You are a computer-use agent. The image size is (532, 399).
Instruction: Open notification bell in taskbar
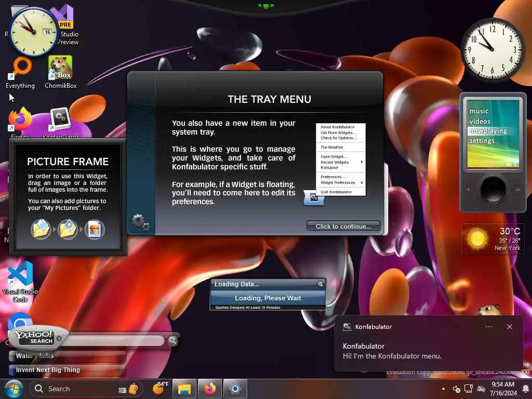[x=526, y=389]
